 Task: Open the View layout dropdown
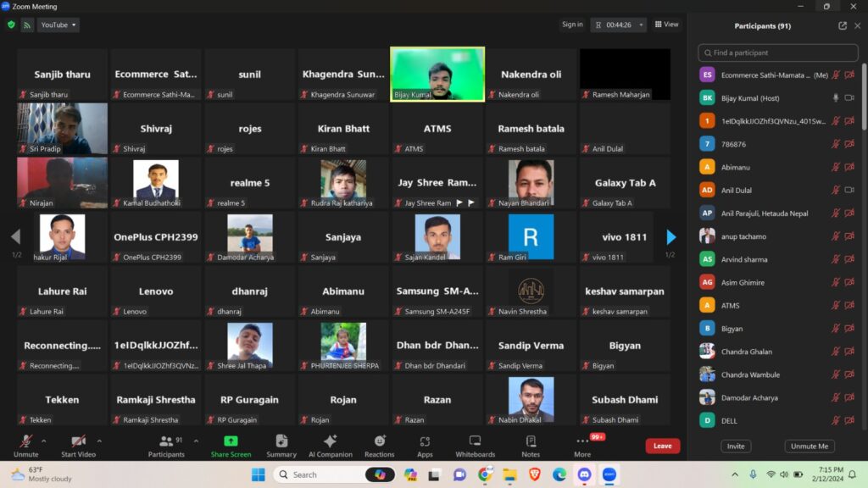tap(666, 25)
